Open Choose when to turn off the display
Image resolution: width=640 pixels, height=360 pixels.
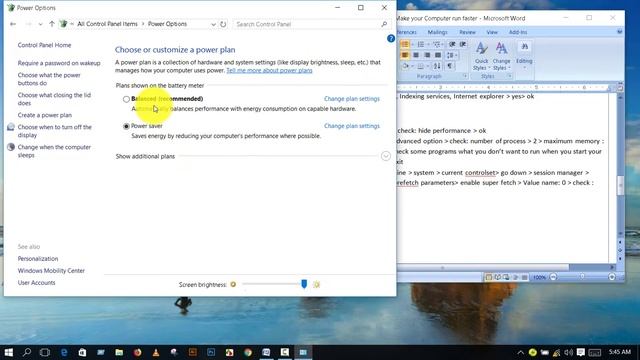click(55, 131)
